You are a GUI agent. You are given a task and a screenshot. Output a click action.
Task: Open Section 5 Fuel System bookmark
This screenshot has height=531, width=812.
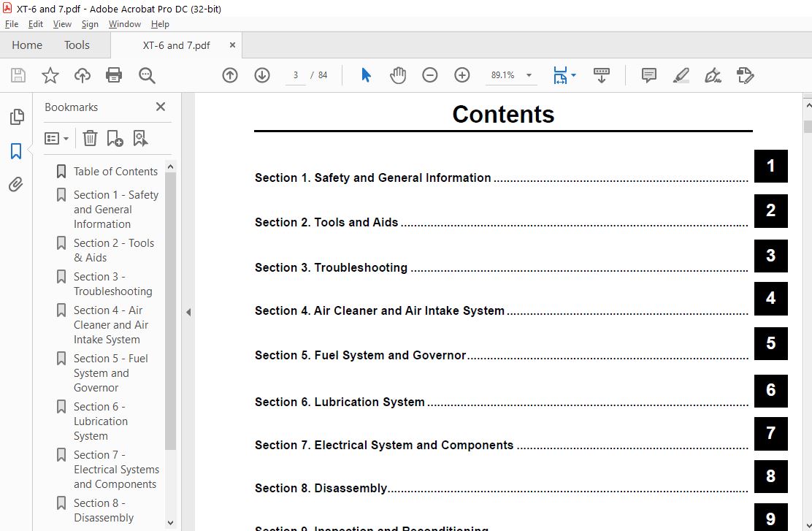[111, 373]
